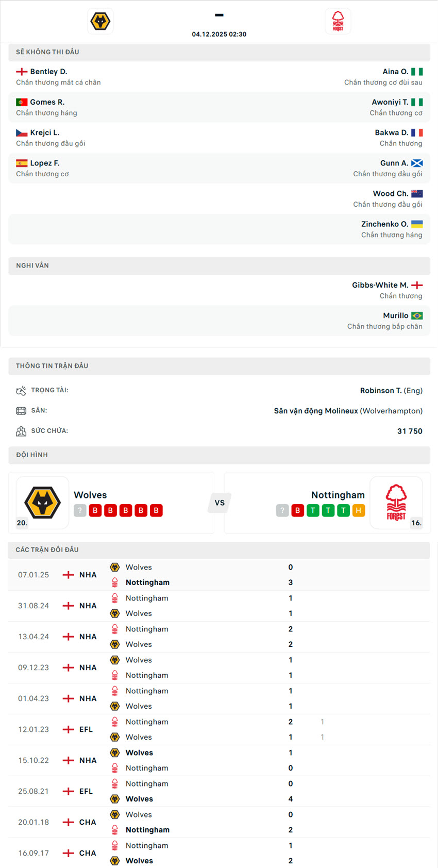
Task: Click the Nottingham crest in the 31.08.24 row
Action: [114, 598]
